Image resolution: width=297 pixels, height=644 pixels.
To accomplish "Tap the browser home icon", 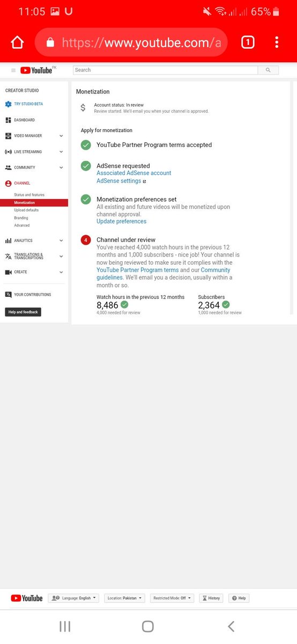I will (17, 43).
